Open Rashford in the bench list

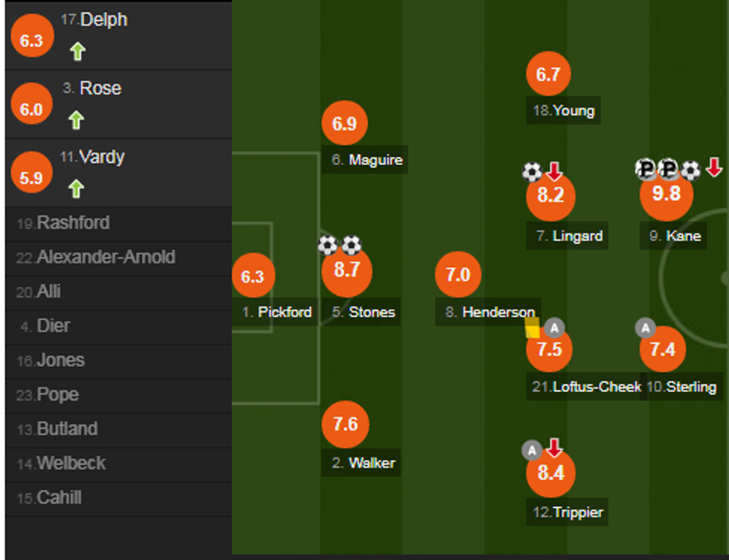click(x=73, y=223)
